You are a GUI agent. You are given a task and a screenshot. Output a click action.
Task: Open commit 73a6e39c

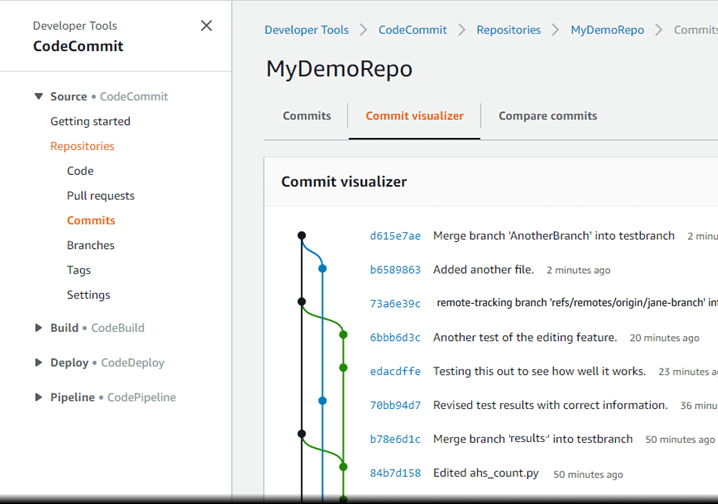395,303
